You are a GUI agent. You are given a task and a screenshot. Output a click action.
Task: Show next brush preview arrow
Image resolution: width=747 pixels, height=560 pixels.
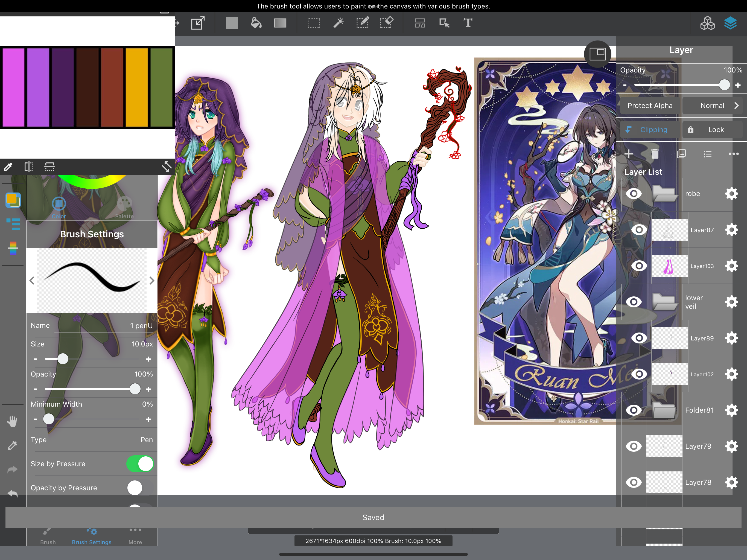[152, 280]
